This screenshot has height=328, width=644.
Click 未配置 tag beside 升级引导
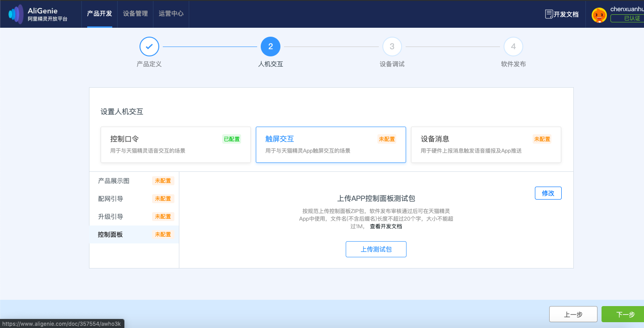(163, 217)
